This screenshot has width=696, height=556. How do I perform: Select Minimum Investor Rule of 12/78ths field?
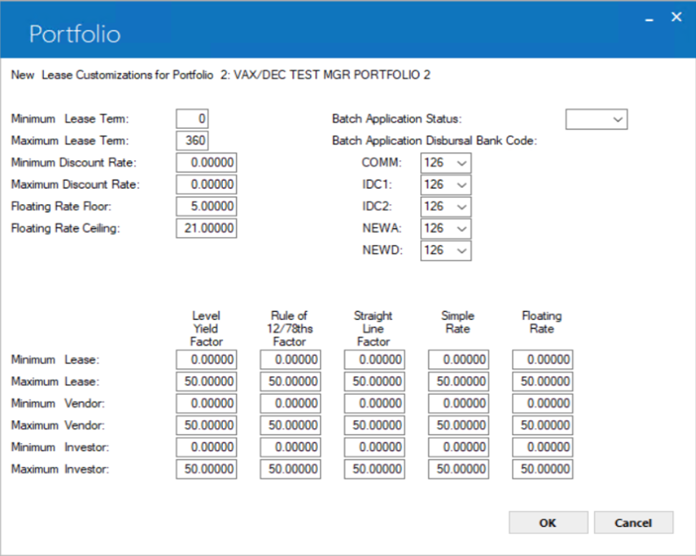(x=290, y=447)
